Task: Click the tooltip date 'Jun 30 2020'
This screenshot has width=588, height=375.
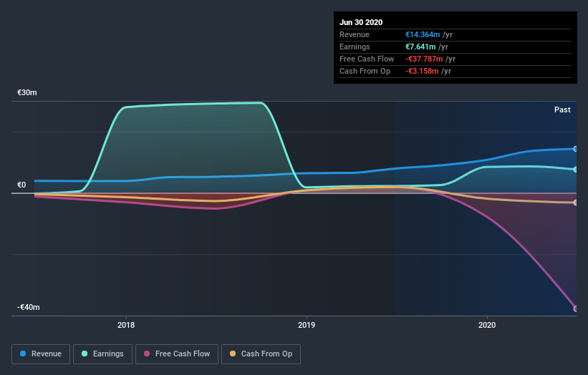Action: point(361,22)
